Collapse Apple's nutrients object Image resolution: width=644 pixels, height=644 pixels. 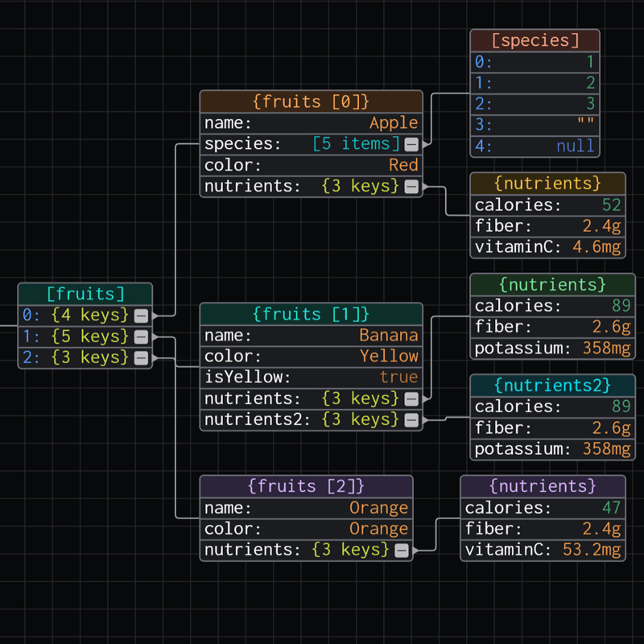point(411,186)
